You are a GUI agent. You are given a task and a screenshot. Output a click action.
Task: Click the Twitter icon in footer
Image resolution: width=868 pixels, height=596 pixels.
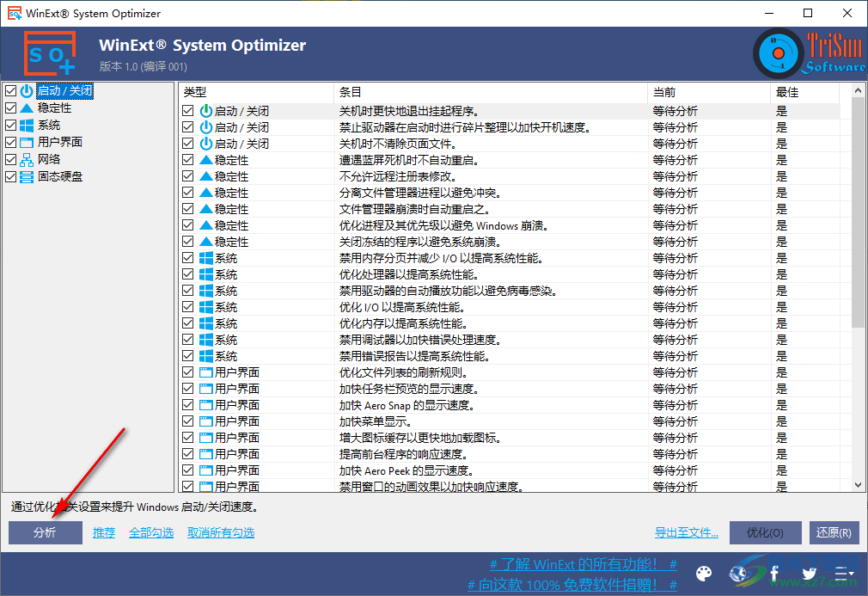coord(809,574)
